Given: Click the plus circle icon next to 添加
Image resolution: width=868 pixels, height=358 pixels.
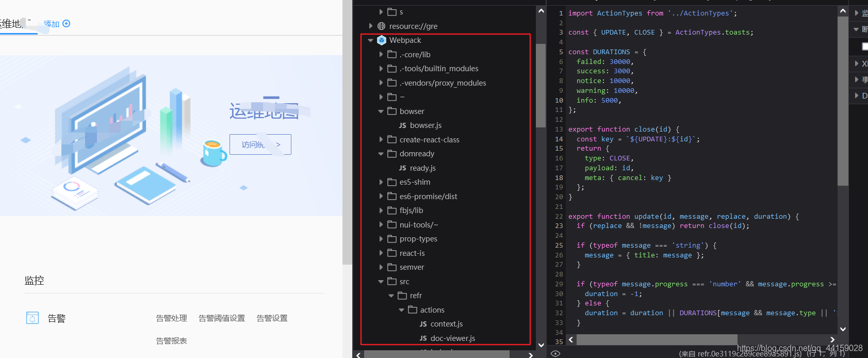Looking at the screenshot, I should (x=66, y=23).
